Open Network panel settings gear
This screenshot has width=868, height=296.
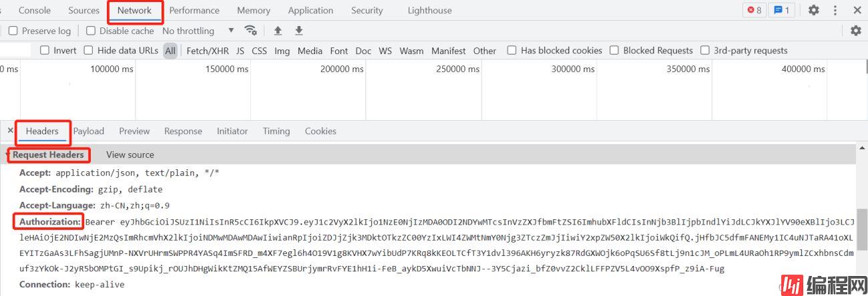tap(855, 31)
